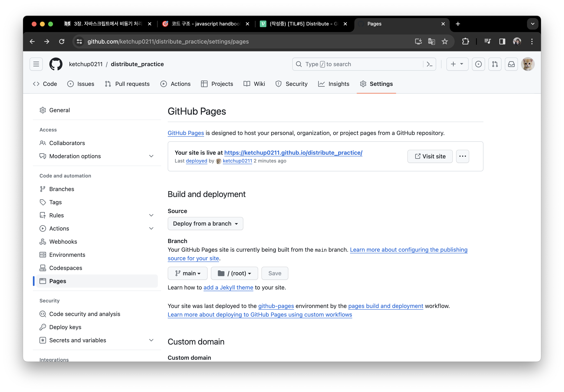Viewport: 564px width, 392px height.
Task: Reload the page
Action: [x=62, y=42]
